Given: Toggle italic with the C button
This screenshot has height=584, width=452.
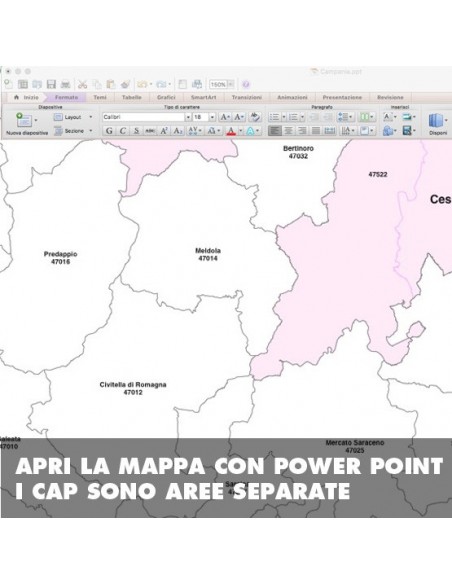Looking at the screenshot, I should tap(122, 131).
